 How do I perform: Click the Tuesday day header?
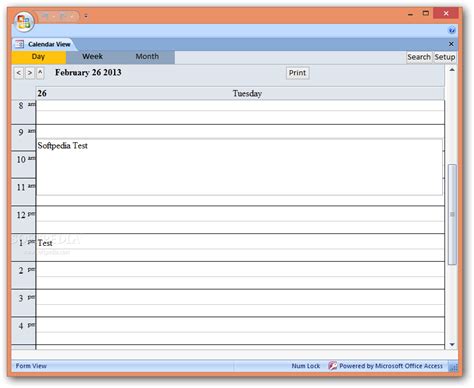pyautogui.click(x=247, y=94)
